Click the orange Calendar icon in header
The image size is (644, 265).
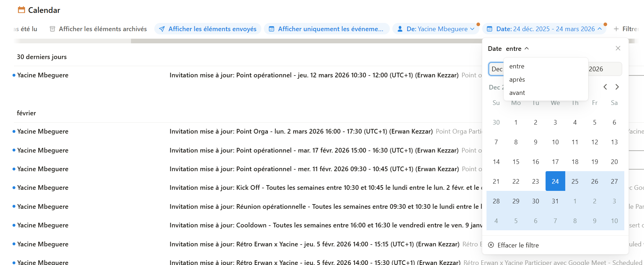(21, 10)
